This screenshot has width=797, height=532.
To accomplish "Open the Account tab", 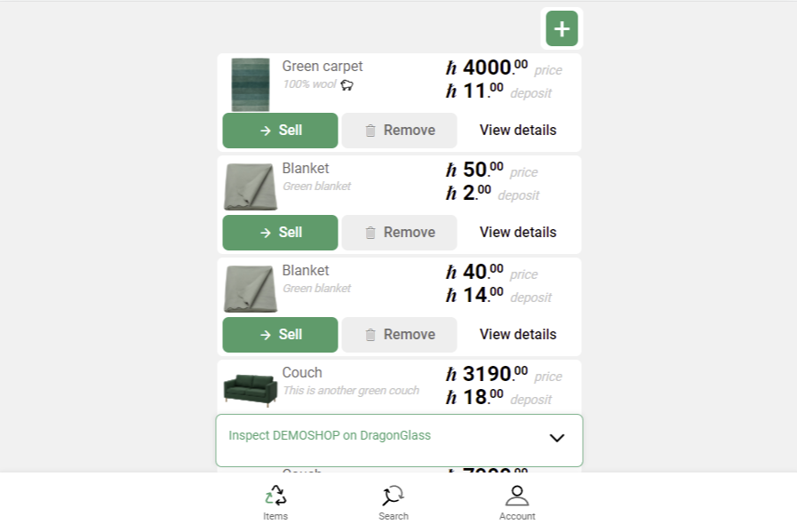I will pyautogui.click(x=517, y=503).
